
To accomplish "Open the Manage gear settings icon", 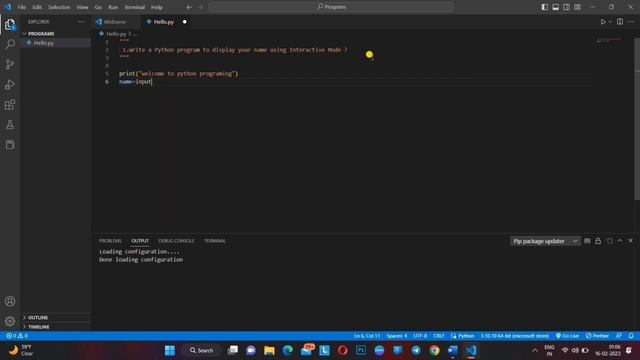I will pos(10,321).
